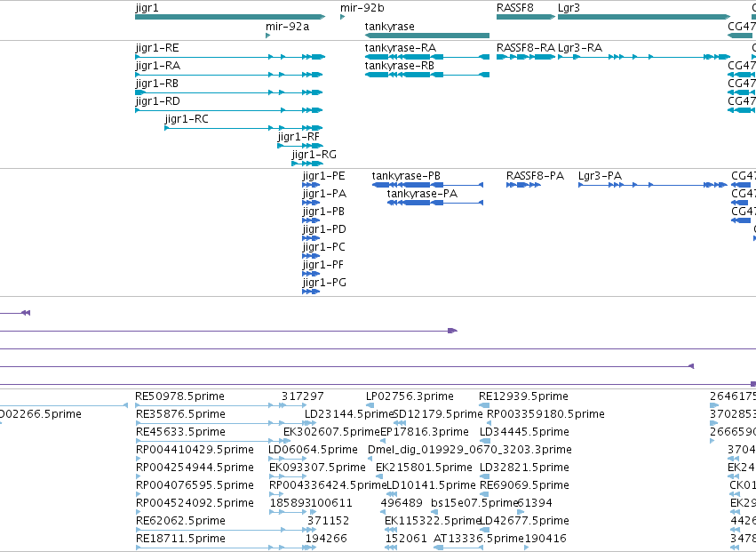The image size is (756, 552).
Task: Click EST SD12179.5prime
Action: click(x=399, y=423)
